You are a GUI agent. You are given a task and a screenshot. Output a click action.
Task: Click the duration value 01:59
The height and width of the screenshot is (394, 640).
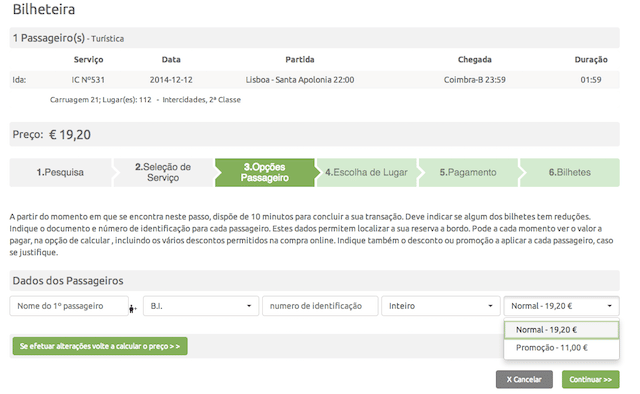(x=591, y=80)
